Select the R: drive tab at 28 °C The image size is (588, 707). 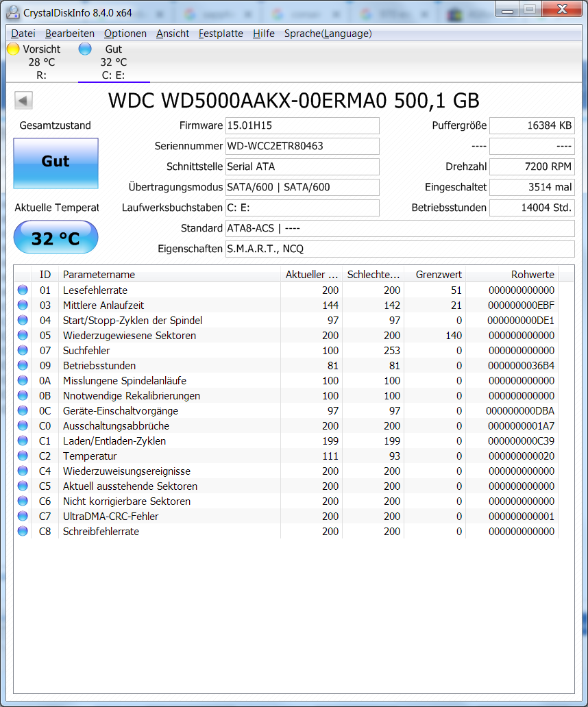[42, 62]
